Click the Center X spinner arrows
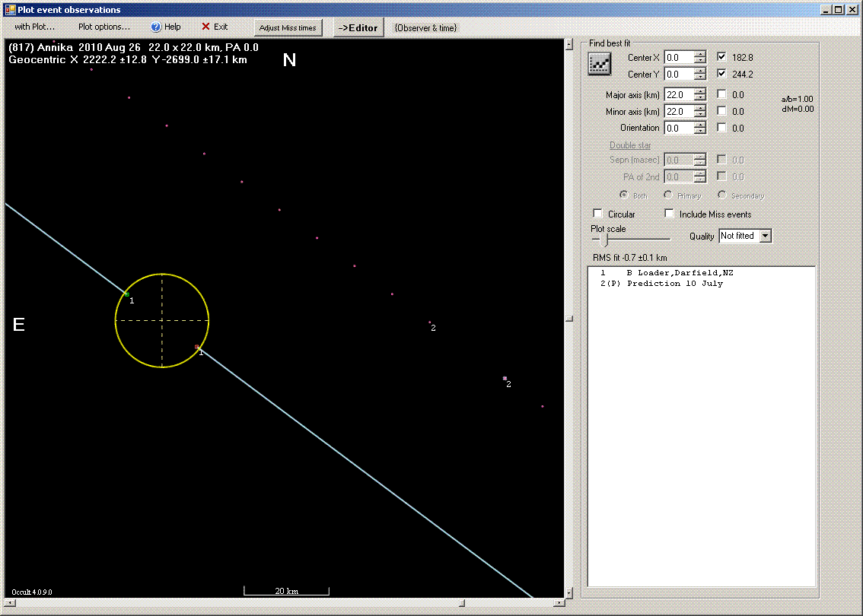The height and width of the screenshot is (616, 863). 699,57
